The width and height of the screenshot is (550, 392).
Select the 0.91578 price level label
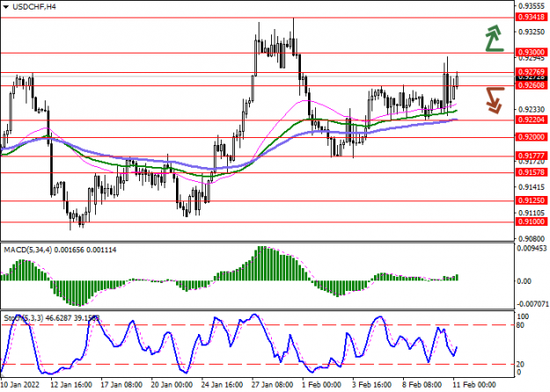click(x=532, y=172)
